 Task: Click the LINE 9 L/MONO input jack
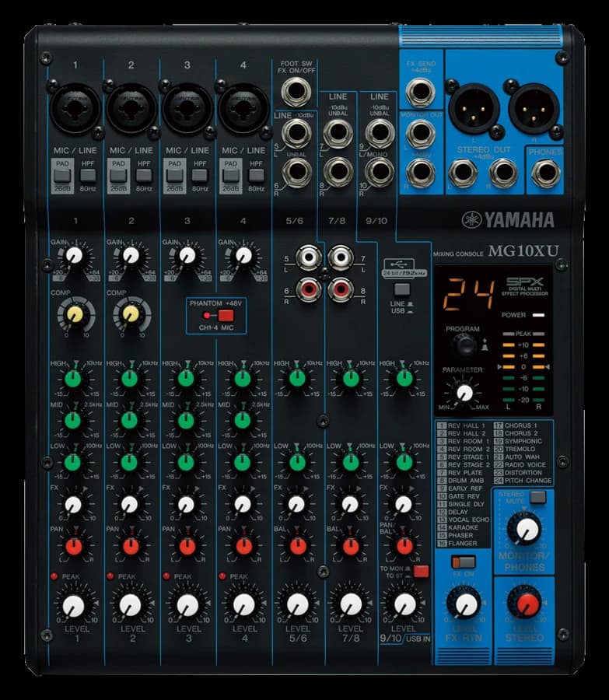coord(380,133)
